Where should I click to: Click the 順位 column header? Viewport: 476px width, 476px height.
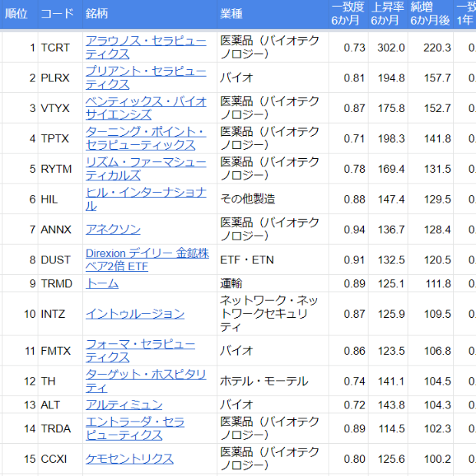tap(19, 14)
